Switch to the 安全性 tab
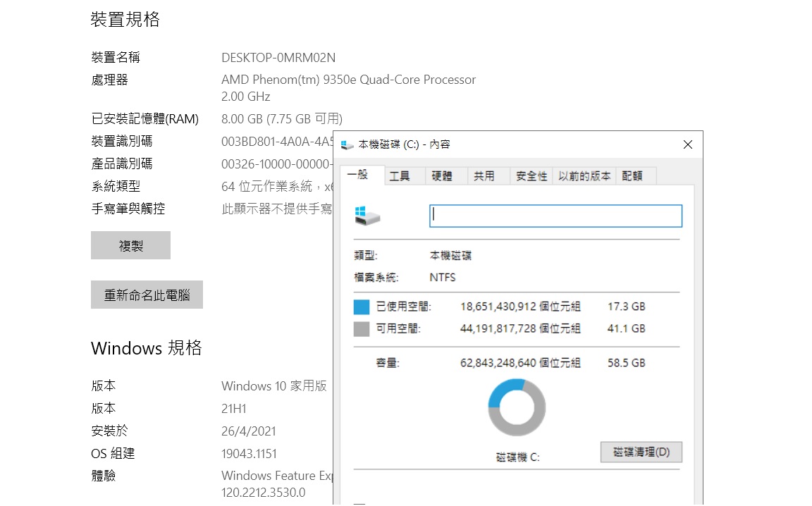Image resolution: width=812 pixels, height=506 pixels. coord(531,176)
